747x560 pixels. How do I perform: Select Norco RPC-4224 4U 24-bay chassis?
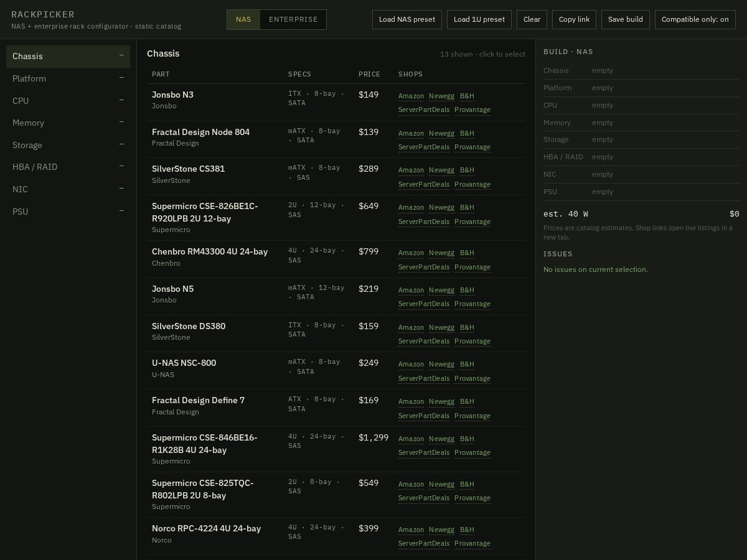[x=336, y=536]
